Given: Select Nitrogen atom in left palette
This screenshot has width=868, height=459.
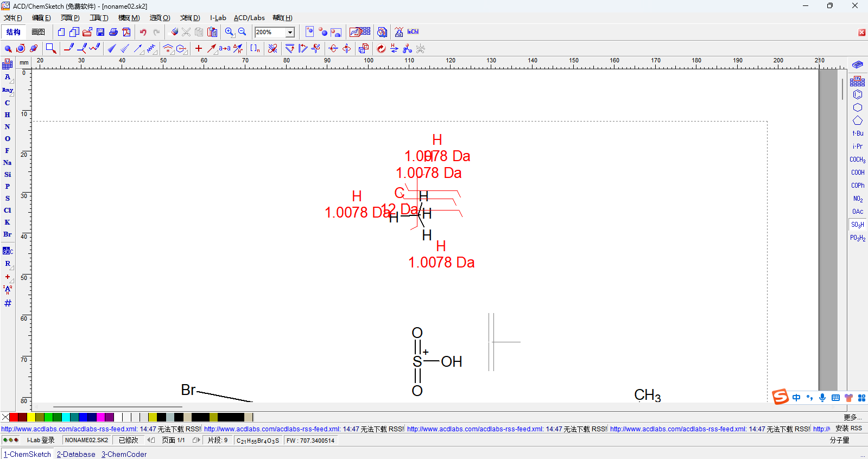Looking at the screenshot, I should 8,126.
